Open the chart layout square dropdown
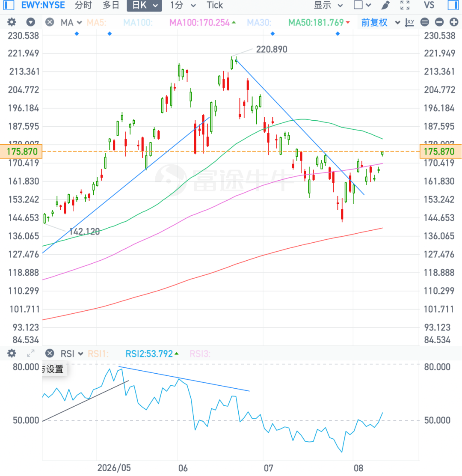The height and width of the screenshot is (476, 462). click(x=362, y=5)
